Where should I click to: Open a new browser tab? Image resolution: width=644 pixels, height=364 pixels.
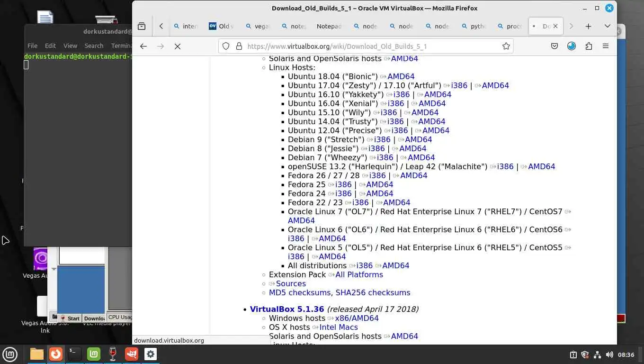tap(588, 26)
